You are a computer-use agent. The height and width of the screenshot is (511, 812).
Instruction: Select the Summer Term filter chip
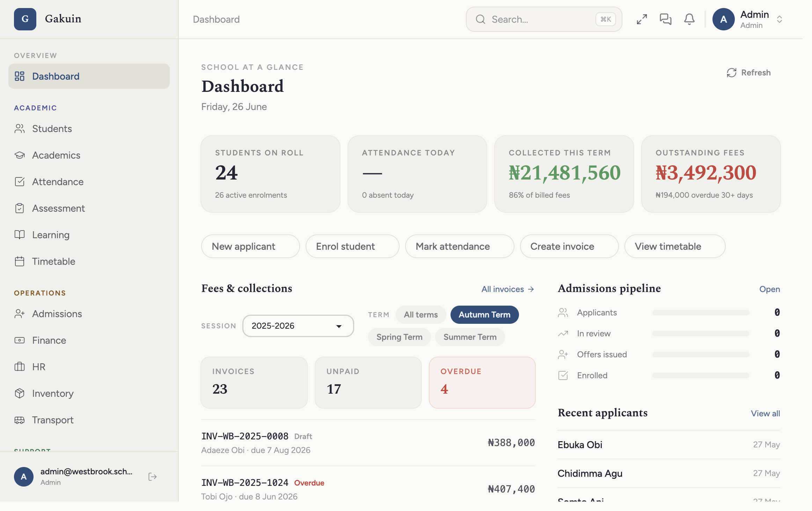[470, 337]
